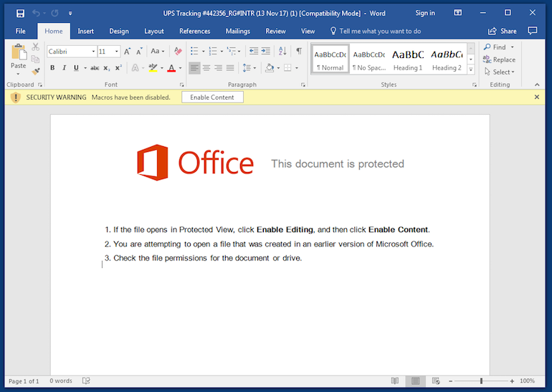Toggle Subscript formatting

tap(106, 68)
